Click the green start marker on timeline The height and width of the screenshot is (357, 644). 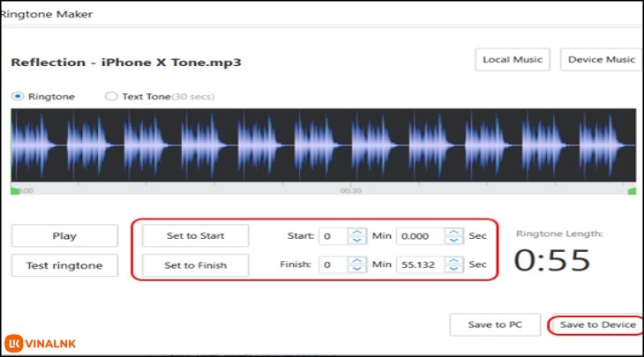coord(15,190)
